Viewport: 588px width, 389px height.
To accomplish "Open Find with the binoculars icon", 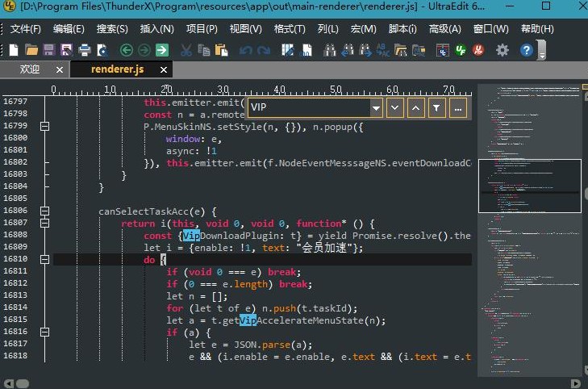I will coord(330,50).
